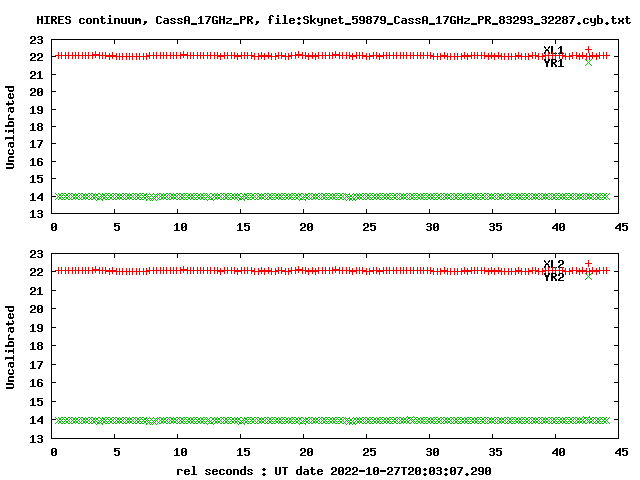
Task: Click x-axis tick 10 under the lower plot
Action: [180, 452]
